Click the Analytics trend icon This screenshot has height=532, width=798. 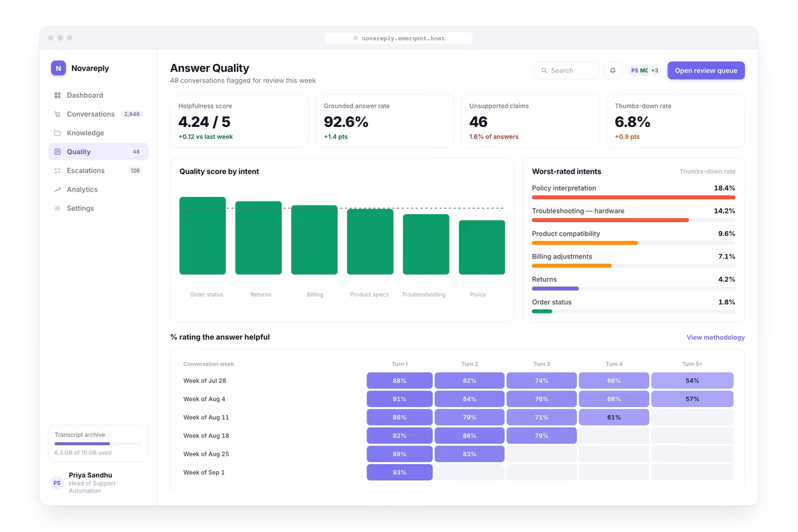pos(57,190)
